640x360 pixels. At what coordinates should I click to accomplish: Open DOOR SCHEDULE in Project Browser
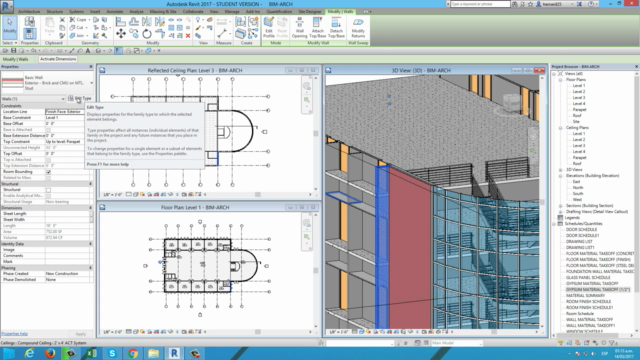581,230
